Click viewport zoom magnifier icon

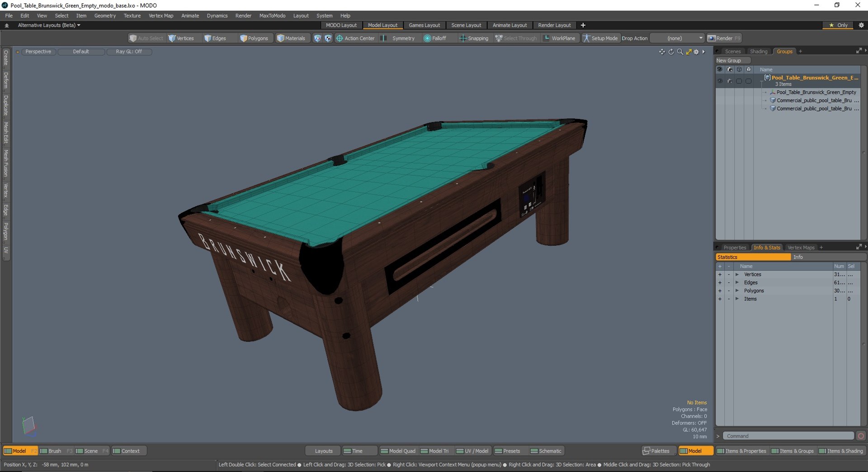coord(680,52)
